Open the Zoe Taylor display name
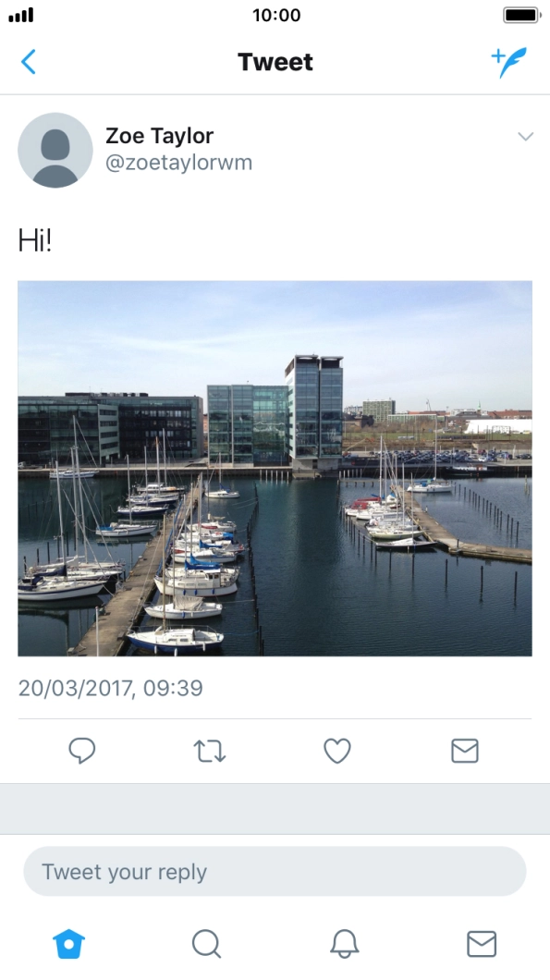 click(159, 136)
